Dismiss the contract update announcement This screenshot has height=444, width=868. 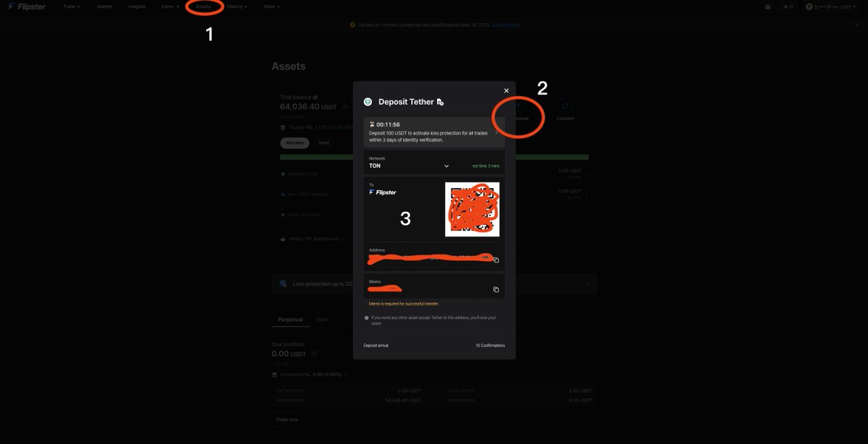click(x=857, y=25)
